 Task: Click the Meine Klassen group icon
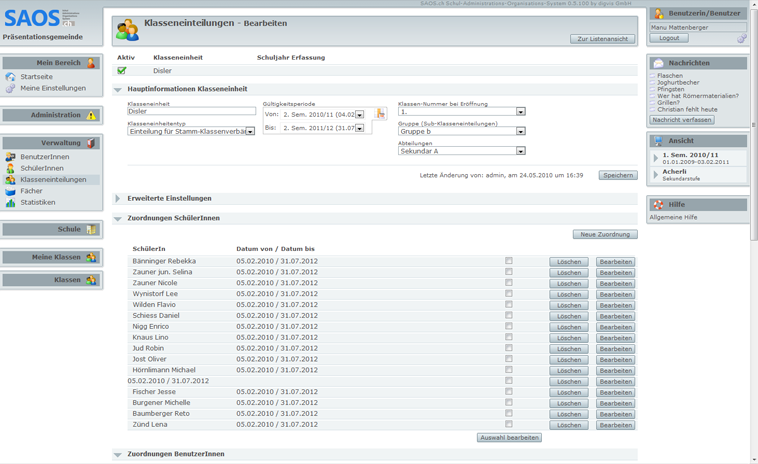(x=91, y=257)
